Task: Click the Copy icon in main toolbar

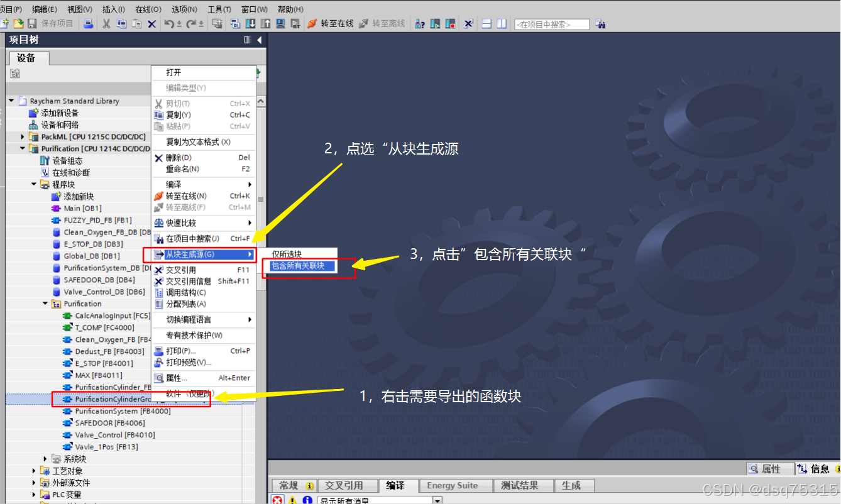Action: [x=121, y=24]
